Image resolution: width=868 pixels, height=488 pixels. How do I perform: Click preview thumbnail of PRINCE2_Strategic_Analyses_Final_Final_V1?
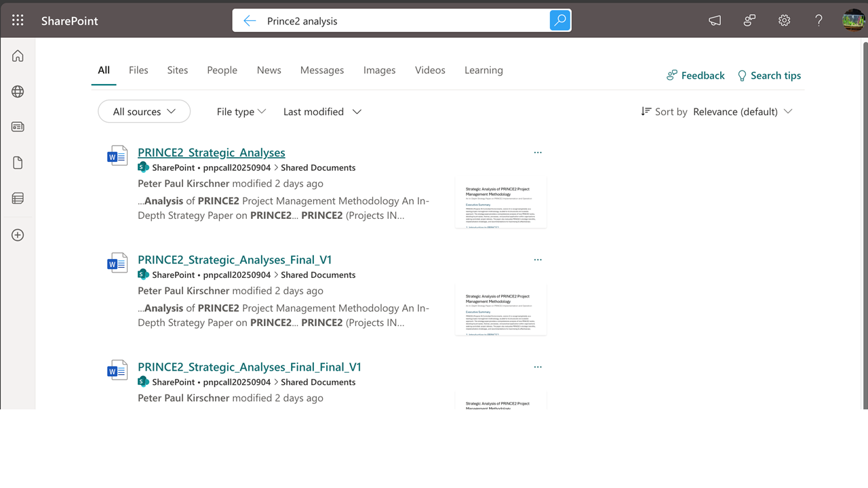point(501,400)
